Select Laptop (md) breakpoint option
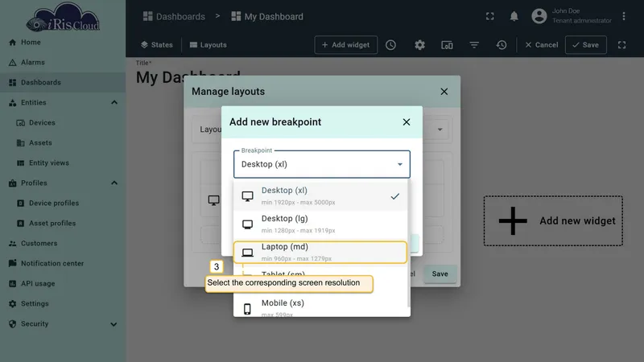 tap(320, 252)
